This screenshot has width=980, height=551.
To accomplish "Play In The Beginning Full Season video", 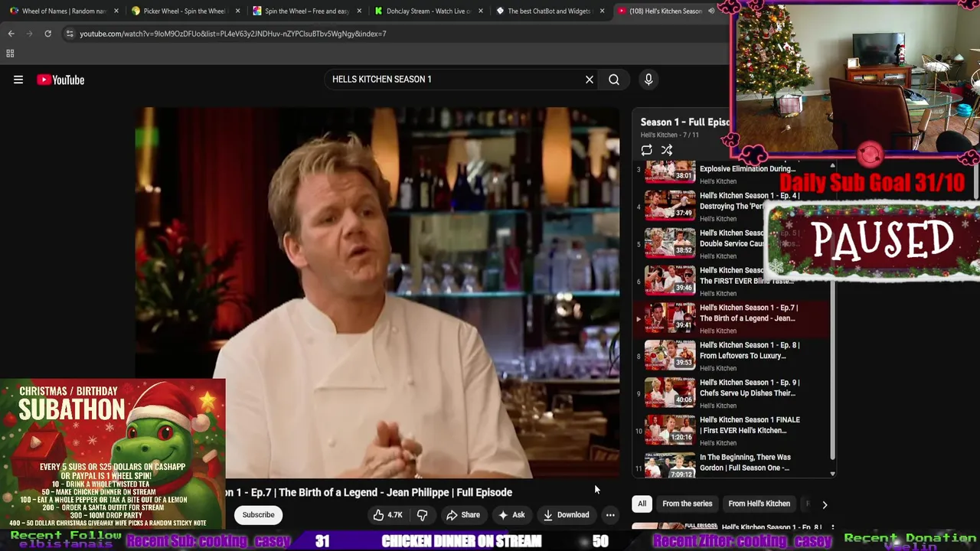I will [730, 464].
